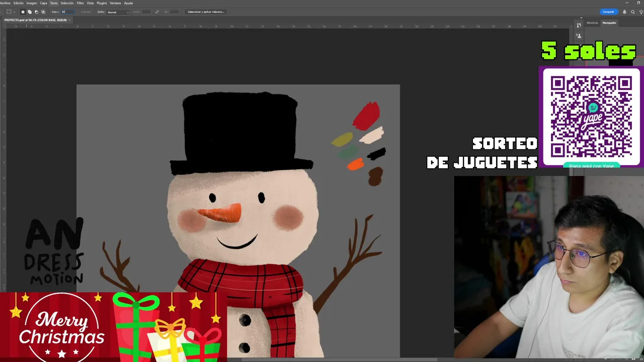Restore down the Photoshop window
644x362 pixels.
point(638,3)
